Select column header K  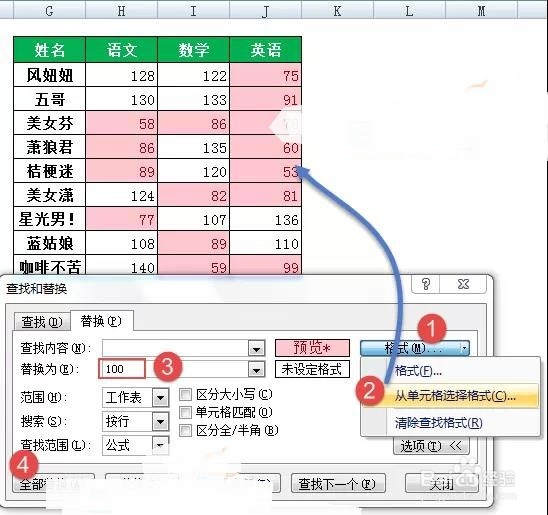point(337,10)
